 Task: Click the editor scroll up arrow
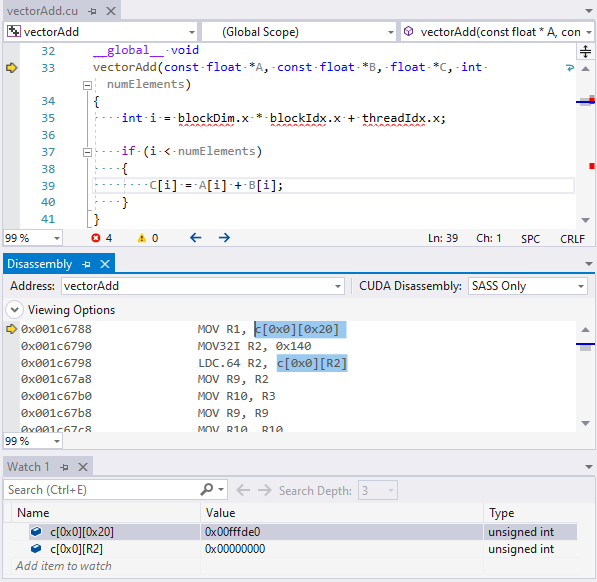[x=586, y=69]
